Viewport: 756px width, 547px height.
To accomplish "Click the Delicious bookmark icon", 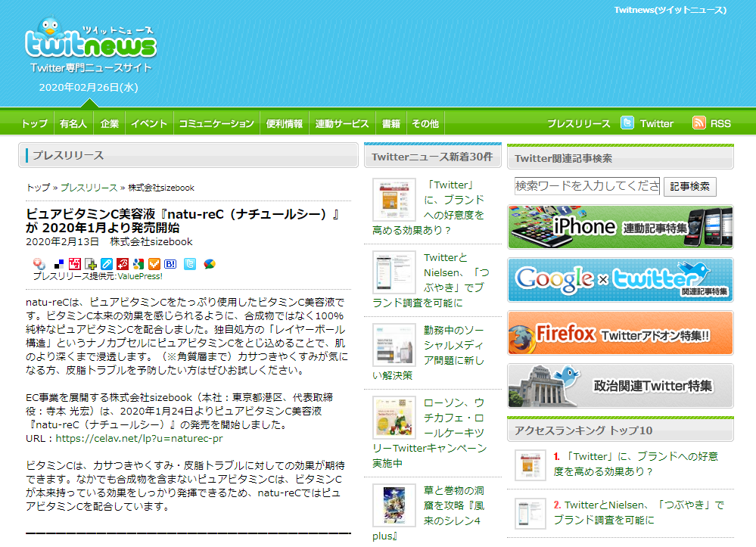I will pyautogui.click(x=58, y=264).
